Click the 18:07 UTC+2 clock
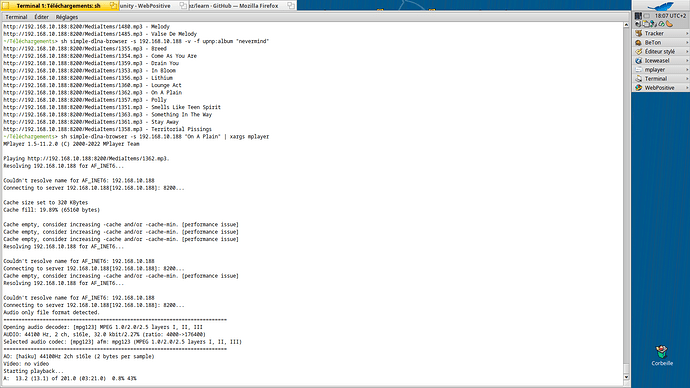 click(x=670, y=16)
